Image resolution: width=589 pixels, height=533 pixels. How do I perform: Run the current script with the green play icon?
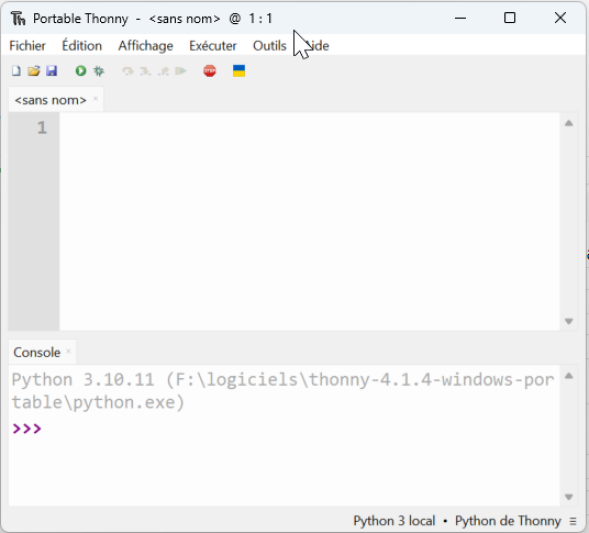pyautogui.click(x=81, y=71)
